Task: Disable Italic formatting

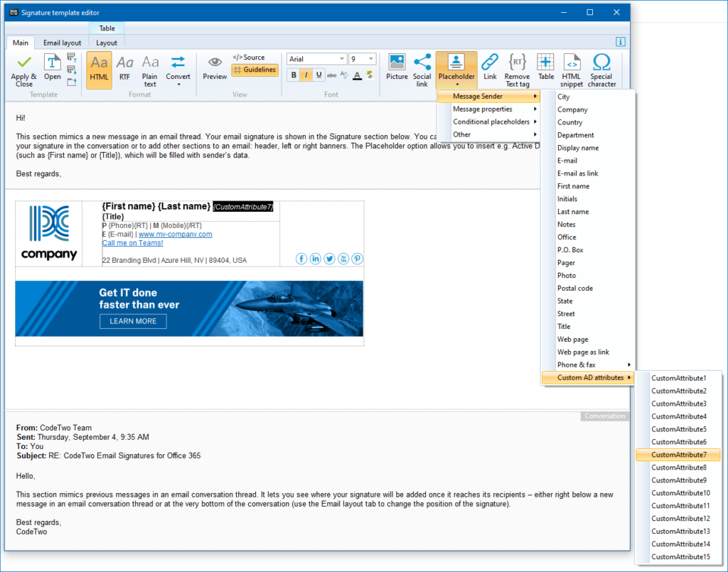Action: pyautogui.click(x=306, y=75)
